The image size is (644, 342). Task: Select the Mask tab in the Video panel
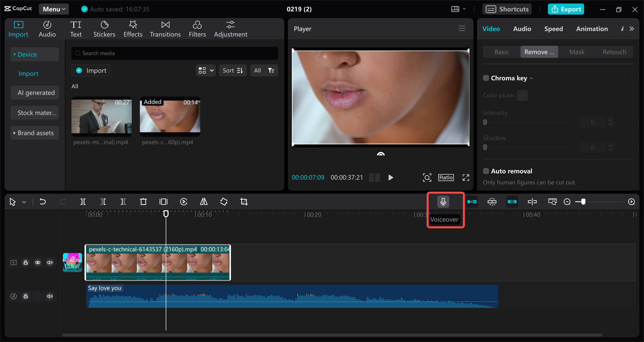point(577,52)
